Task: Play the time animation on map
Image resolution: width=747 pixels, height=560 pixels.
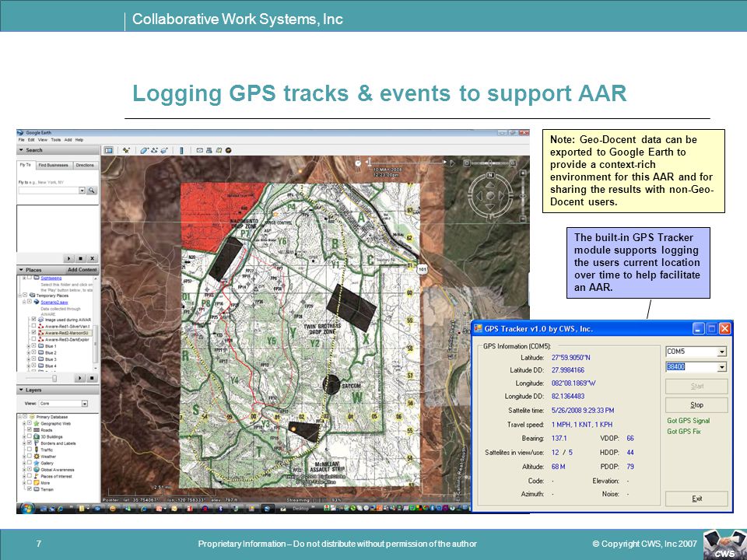Action: 452,163
